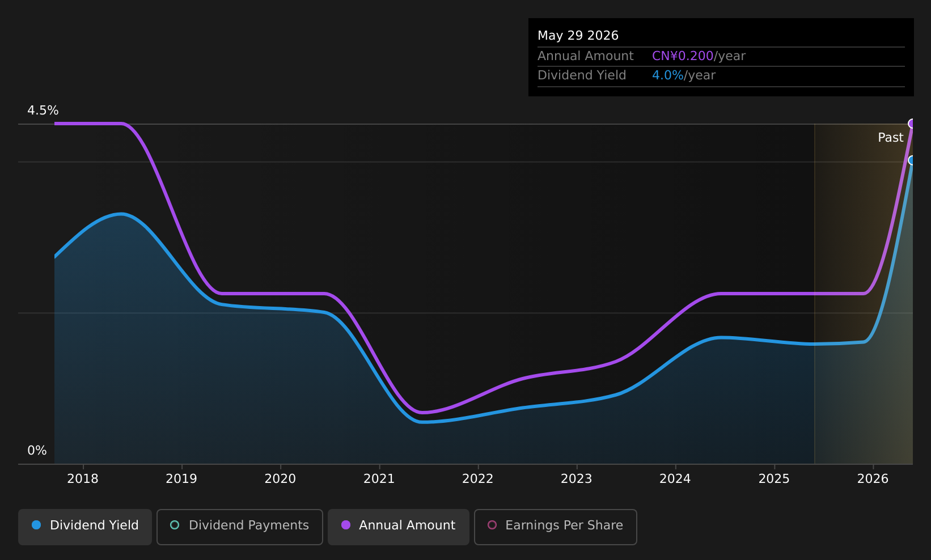
Task: Click the 'Annual Amount' tooltip row label
Action: click(586, 56)
